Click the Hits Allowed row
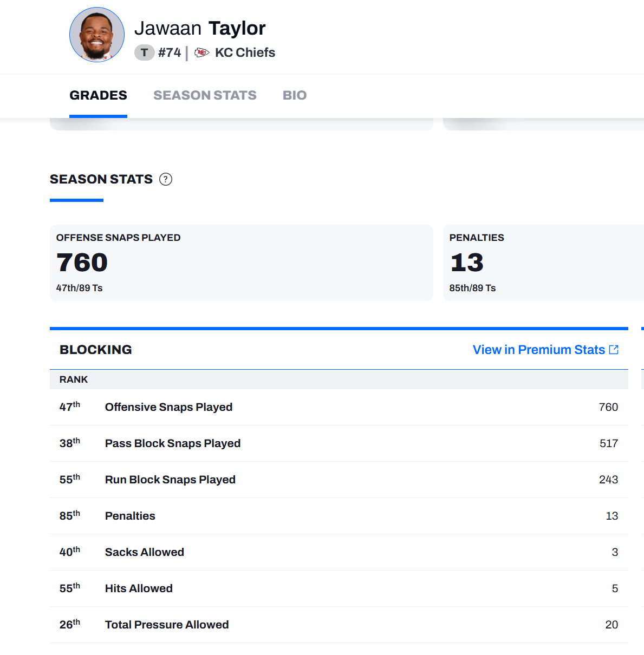The height and width of the screenshot is (655, 644). [x=339, y=588]
